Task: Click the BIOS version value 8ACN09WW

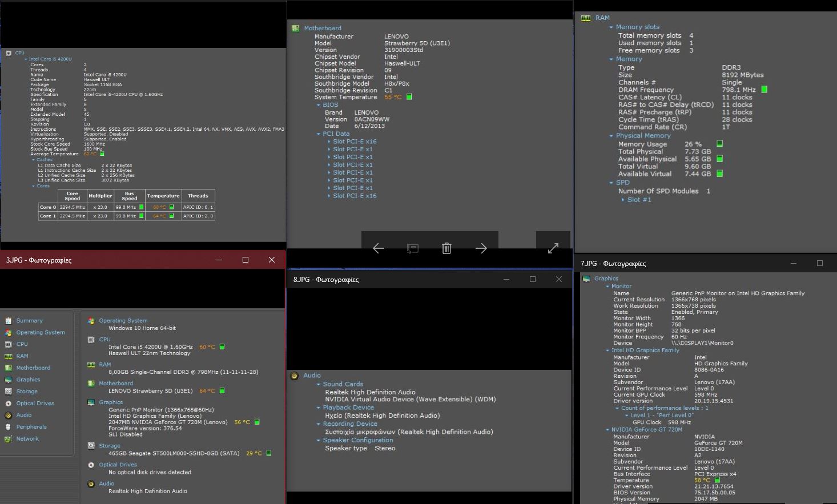Action: 372,119
